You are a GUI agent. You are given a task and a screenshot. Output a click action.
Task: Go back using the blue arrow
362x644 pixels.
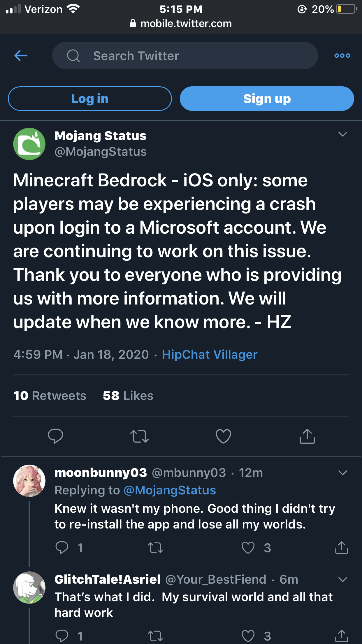pos(21,55)
